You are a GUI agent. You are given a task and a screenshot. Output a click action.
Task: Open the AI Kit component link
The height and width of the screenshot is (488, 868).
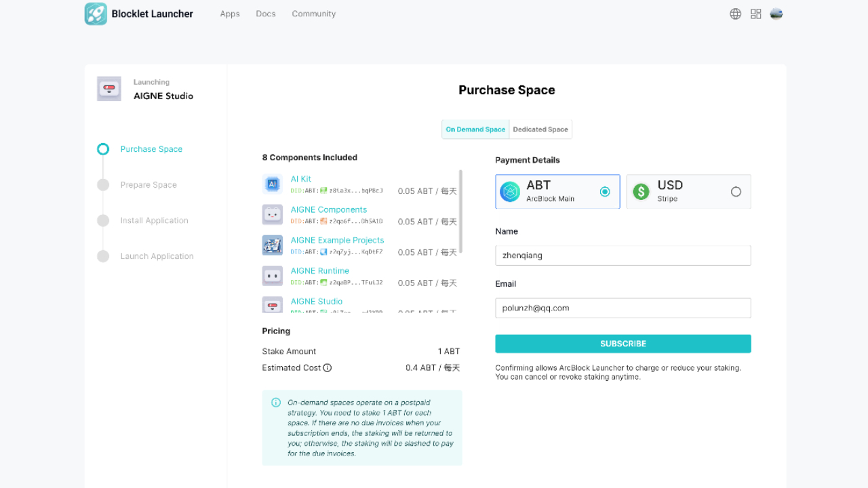coord(300,178)
